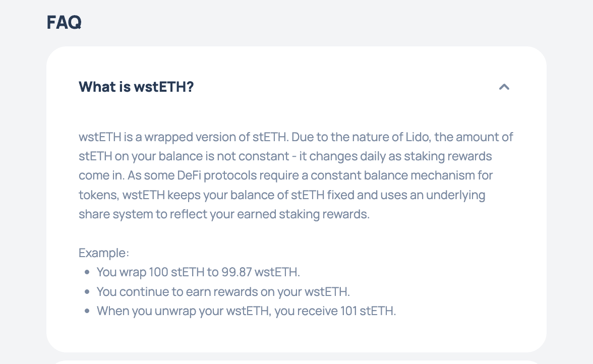Click the bullet dot before "When you unwrap"
593x364 pixels.
(87, 311)
